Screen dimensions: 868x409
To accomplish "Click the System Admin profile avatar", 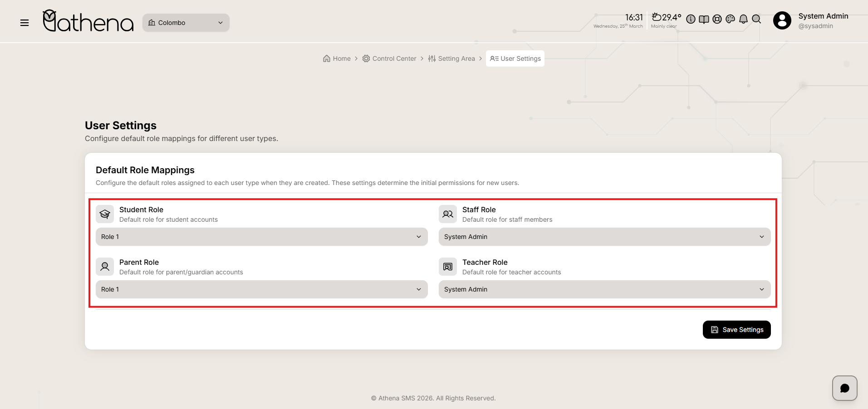I will coord(782,20).
